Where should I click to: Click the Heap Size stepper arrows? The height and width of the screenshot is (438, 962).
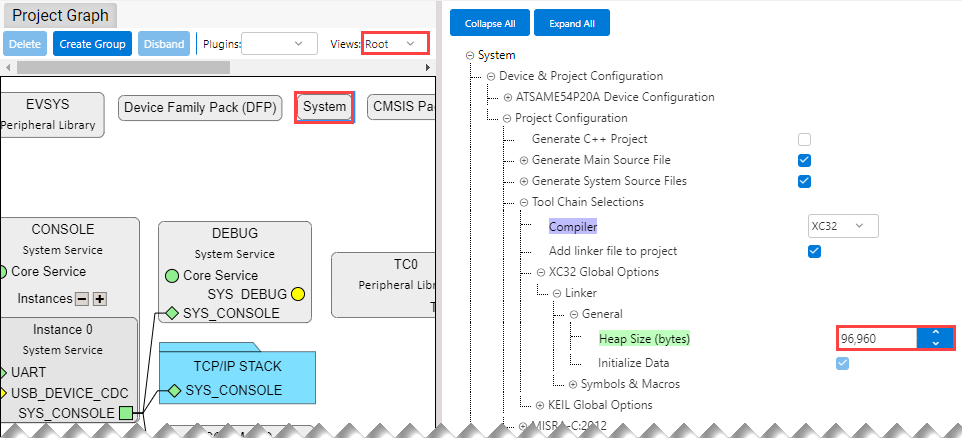pyautogui.click(x=935, y=338)
